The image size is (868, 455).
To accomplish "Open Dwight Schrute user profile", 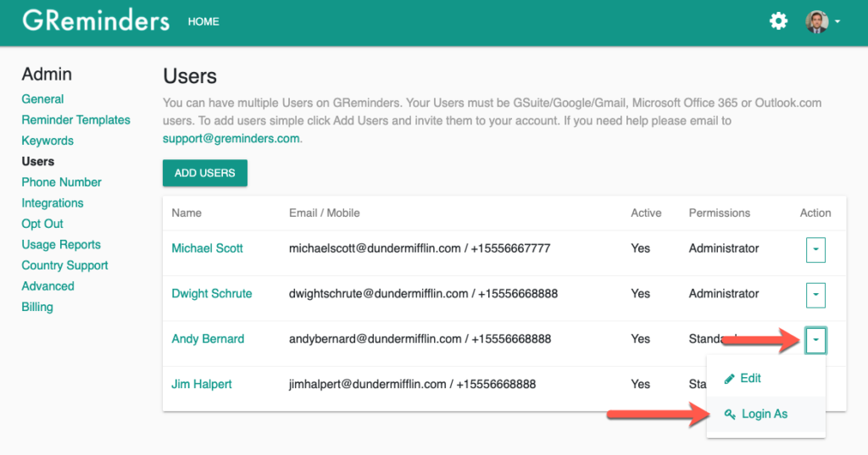I will click(x=211, y=294).
